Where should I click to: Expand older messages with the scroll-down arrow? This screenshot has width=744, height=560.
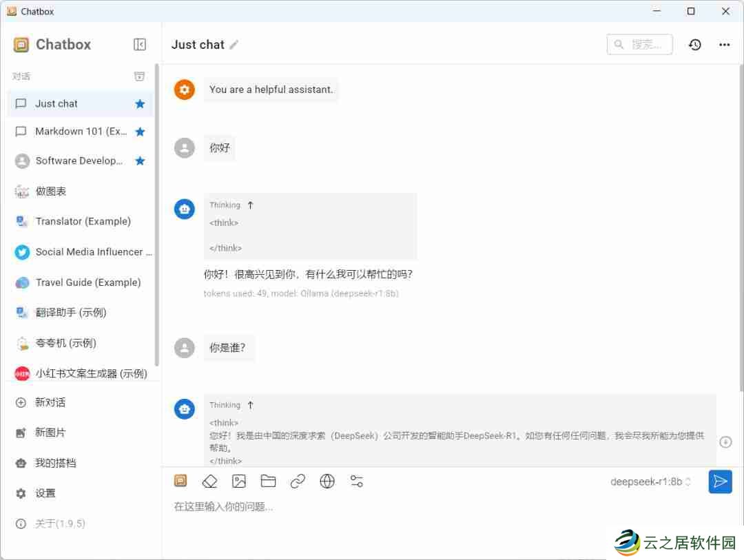pyautogui.click(x=727, y=442)
